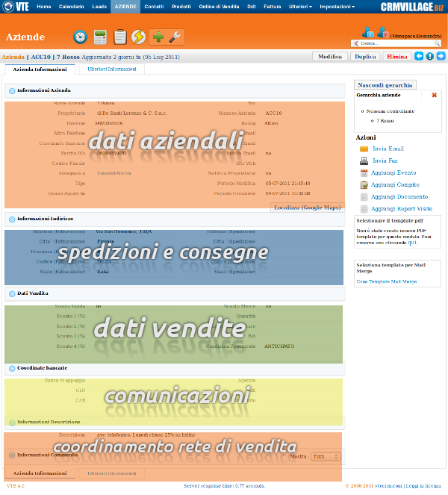Open the Ulteriori dropdown menu
Screen dimensions: 448x495
[300, 6]
